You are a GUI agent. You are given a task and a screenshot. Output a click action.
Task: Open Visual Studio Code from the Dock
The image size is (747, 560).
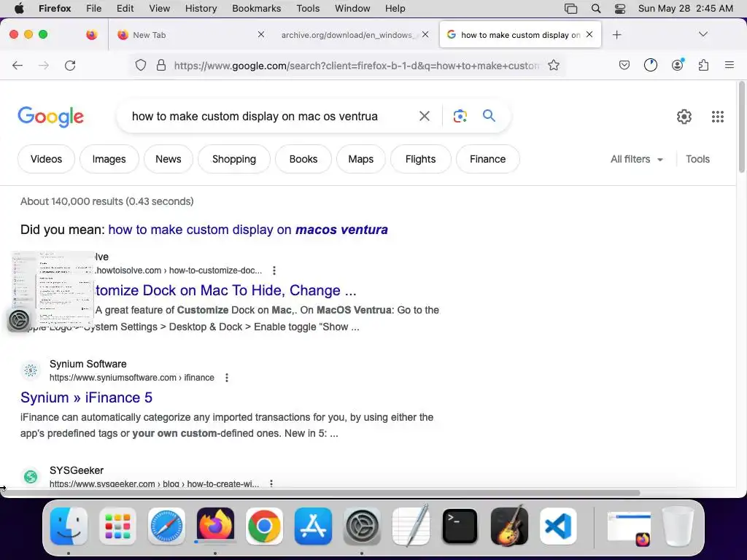coord(558,526)
